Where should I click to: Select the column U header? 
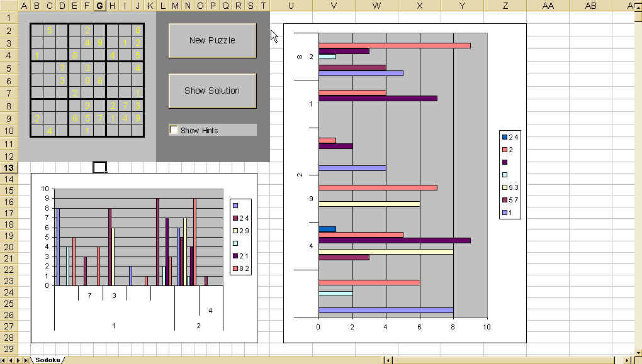[291, 6]
